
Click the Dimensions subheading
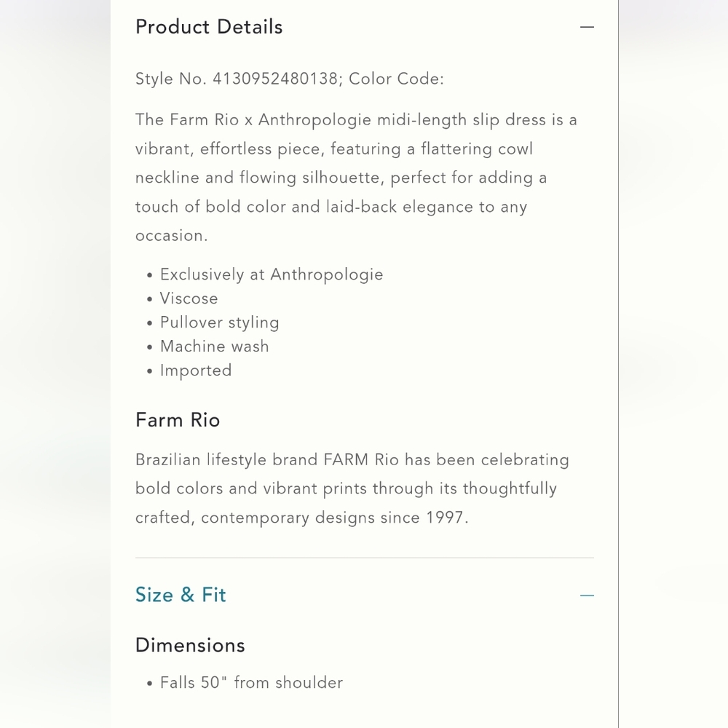click(x=190, y=645)
